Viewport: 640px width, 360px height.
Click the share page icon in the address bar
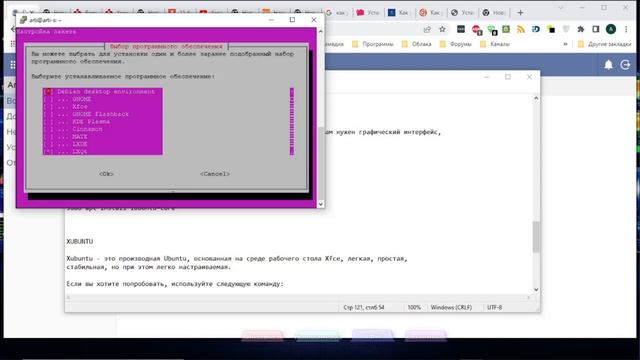[427, 29]
